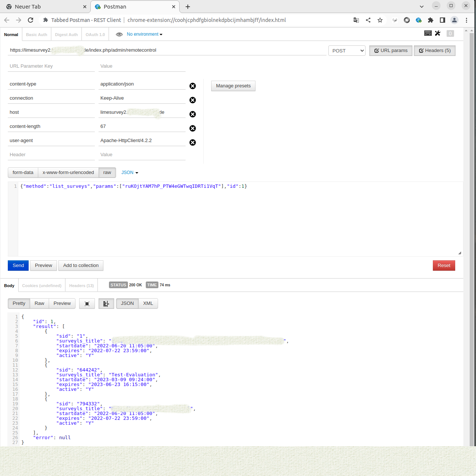Focus the URL Parameter Key field

click(51, 66)
